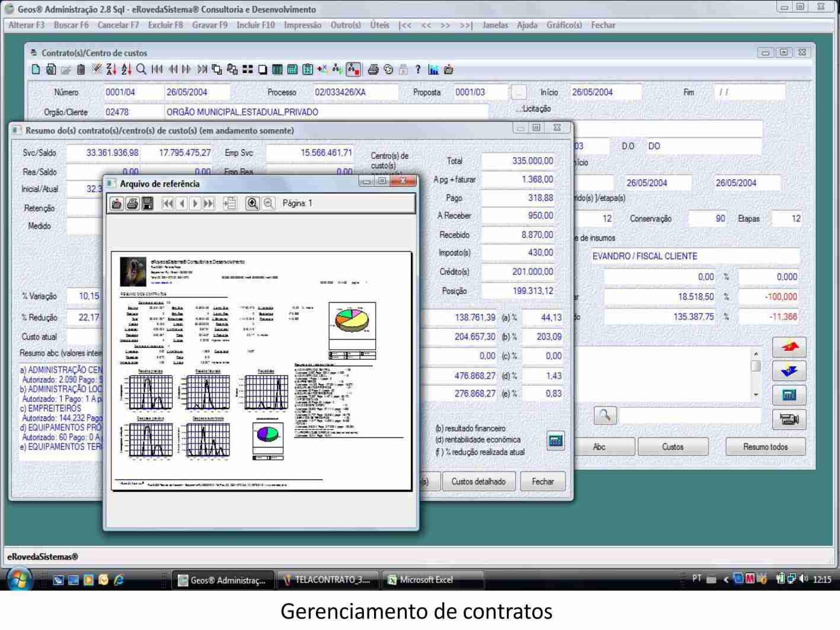Go to last record in Contrato toolbar

point(202,69)
